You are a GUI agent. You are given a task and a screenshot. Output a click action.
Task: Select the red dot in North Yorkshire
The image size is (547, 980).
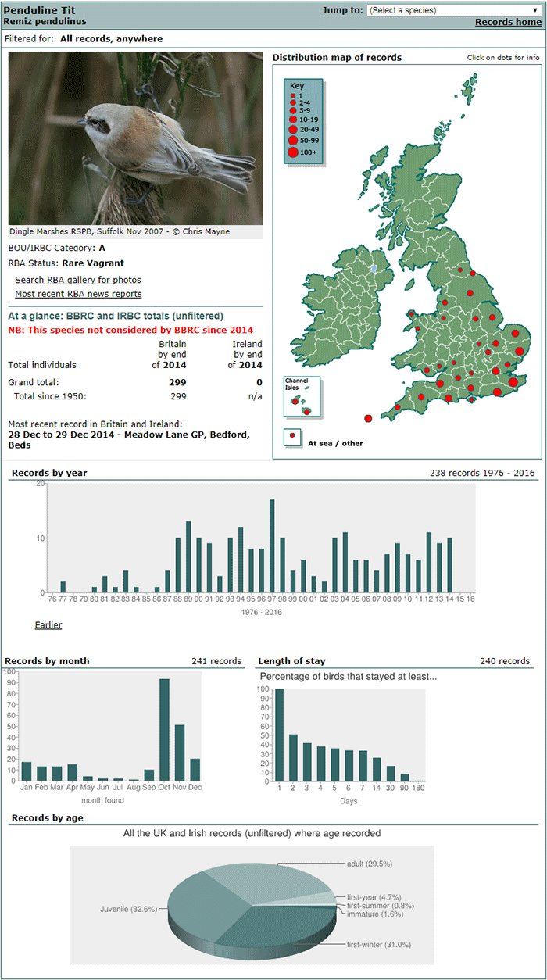(x=471, y=294)
